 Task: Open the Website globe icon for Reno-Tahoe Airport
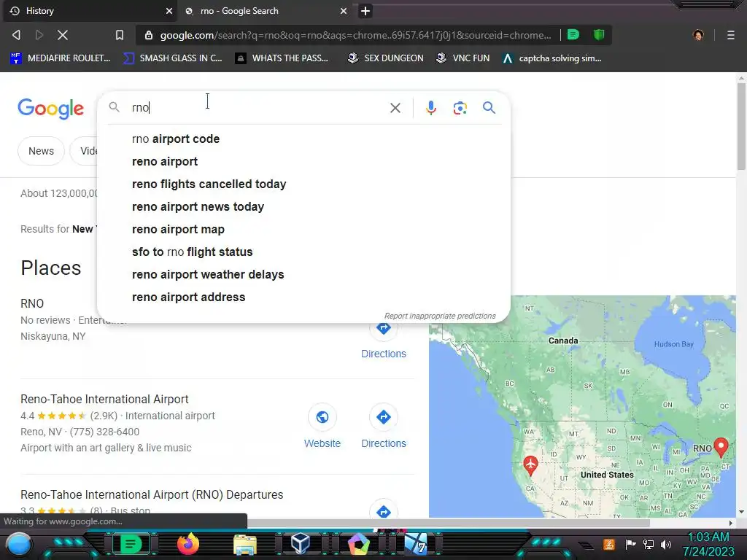[322, 417]
